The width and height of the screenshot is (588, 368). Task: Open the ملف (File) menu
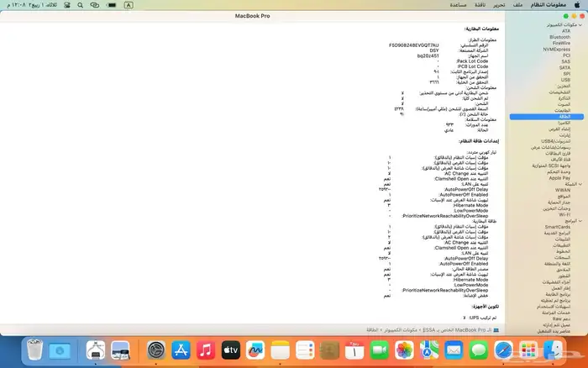pyautogui.click(x=518, y=5)
